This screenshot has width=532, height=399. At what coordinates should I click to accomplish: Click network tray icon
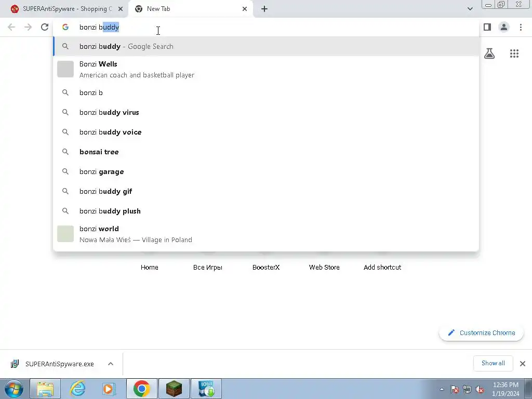point(467,390)
